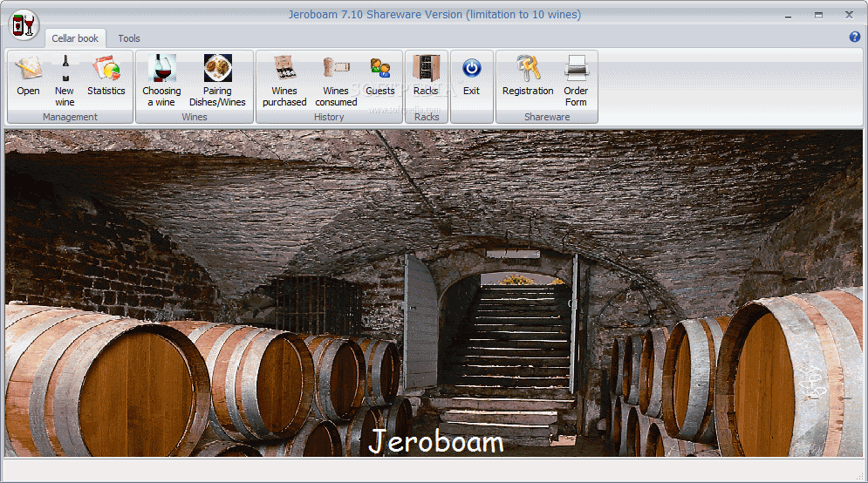The image size is (868, 483).
Task: Click the Management group label
Action: [x=71, y=117]
